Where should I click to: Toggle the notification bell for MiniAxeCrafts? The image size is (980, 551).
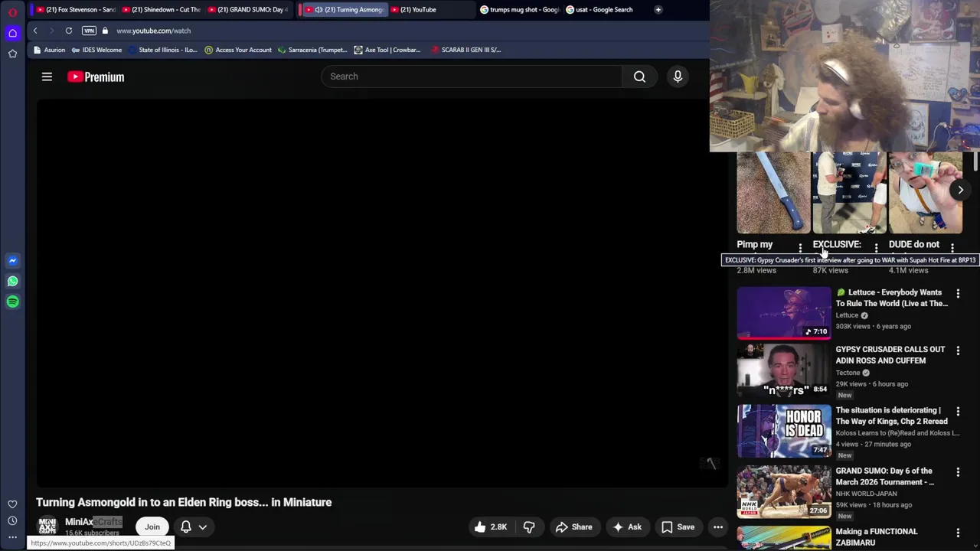(186, 527)
